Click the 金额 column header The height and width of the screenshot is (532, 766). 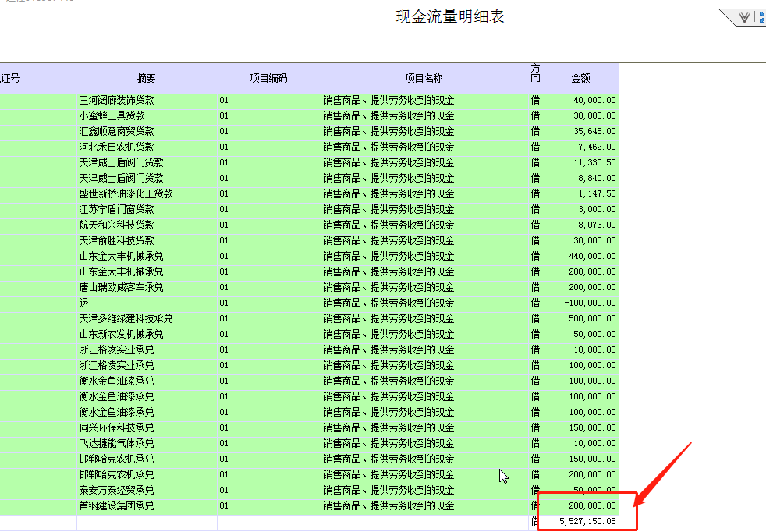point(581,78)
